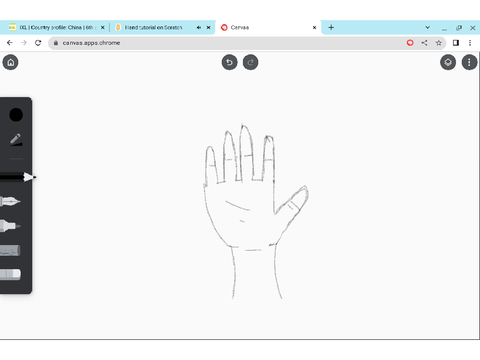The height and width of the screenshot is (360, 480).
Task: Select the Canvas tab
Action: tap(268, 27)
